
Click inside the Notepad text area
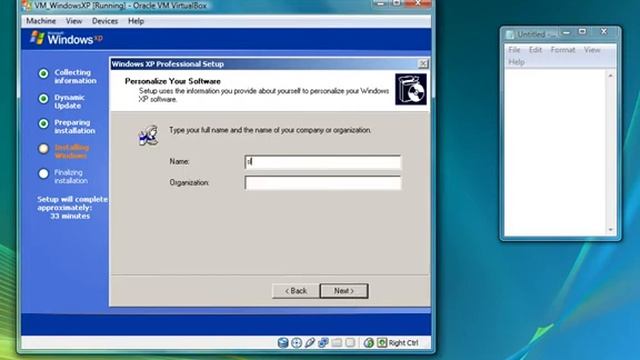pos(556,152)
